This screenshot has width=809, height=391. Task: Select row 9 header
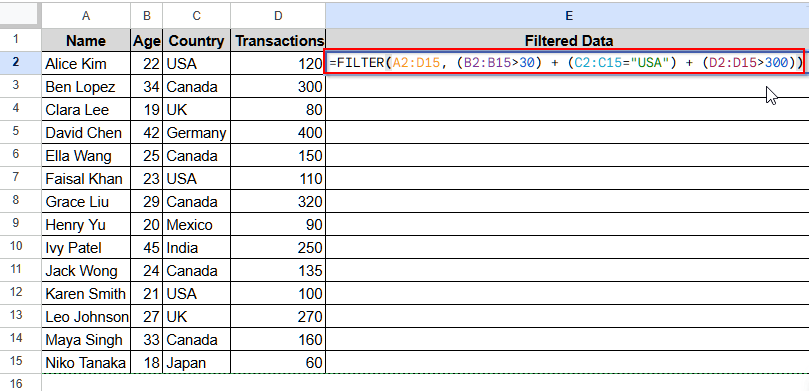click(x=15, y=223)
